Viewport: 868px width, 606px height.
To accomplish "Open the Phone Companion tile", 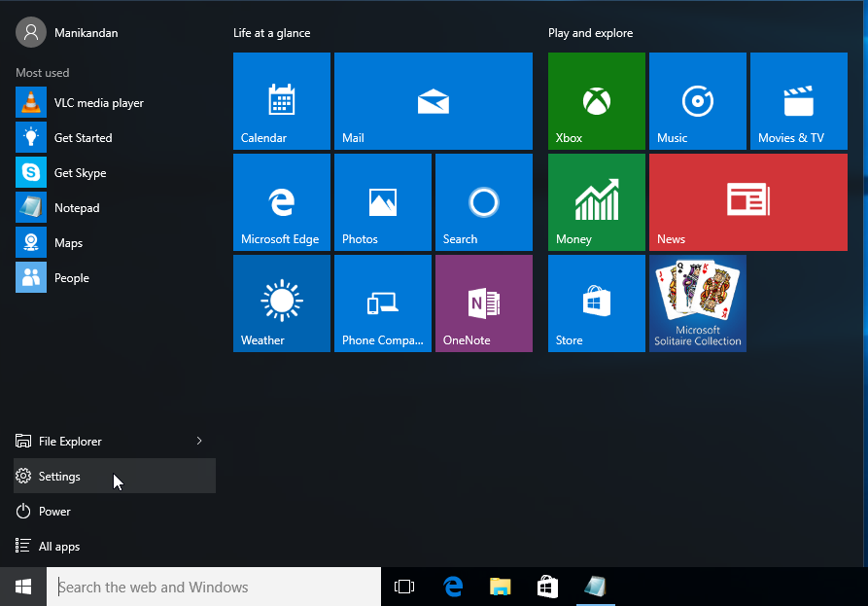I will 383,303.
